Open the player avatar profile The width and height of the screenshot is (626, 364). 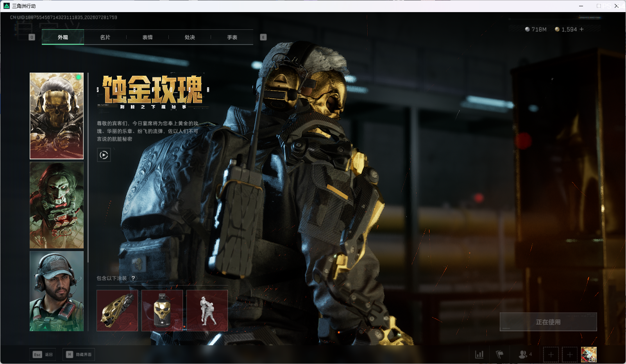[589, 355]
